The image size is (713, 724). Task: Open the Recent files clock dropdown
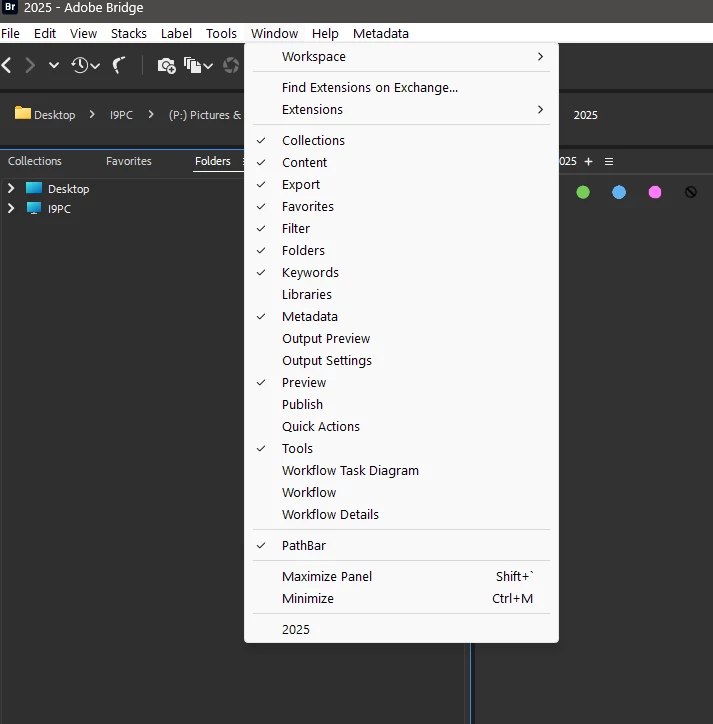(85, 65)
